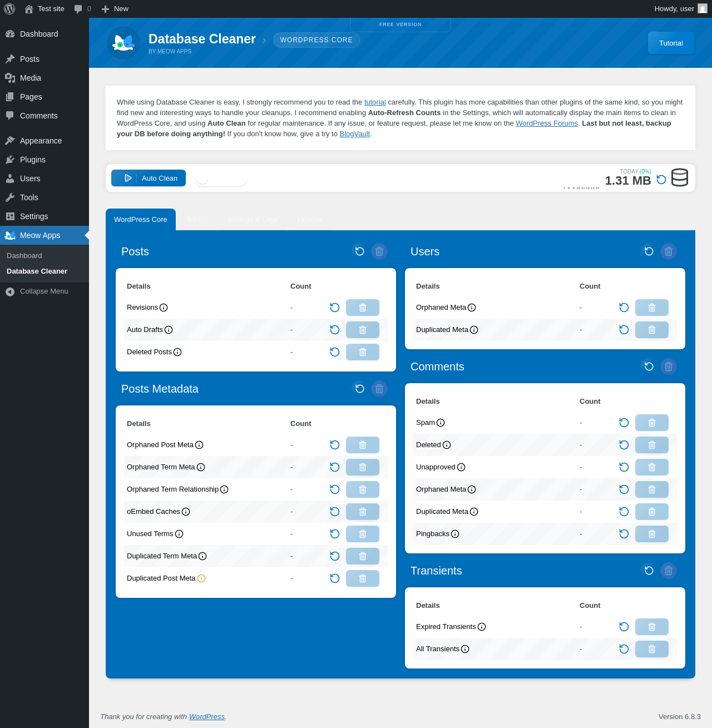Image resolution: width=712 pixels, height=728 pixels.
Task: Refresh all counts in Comments section header
Action: click(649, 367)
